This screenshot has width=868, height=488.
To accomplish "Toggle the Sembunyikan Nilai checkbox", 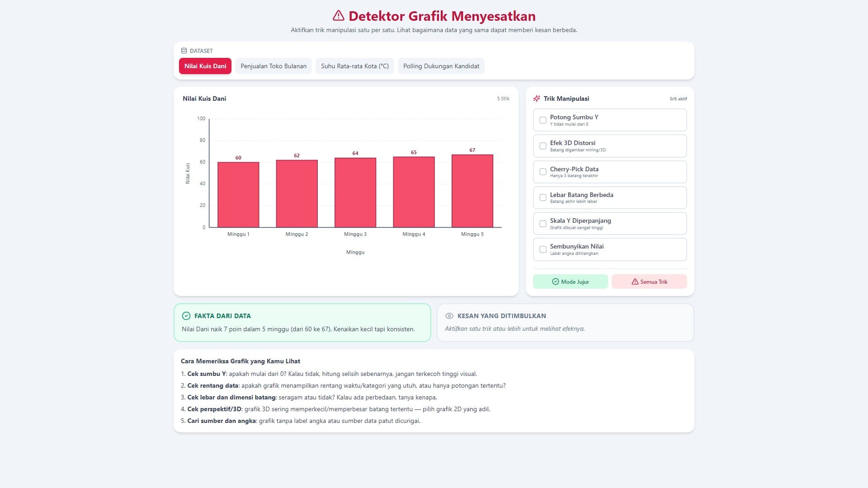I will click(543, 249).
